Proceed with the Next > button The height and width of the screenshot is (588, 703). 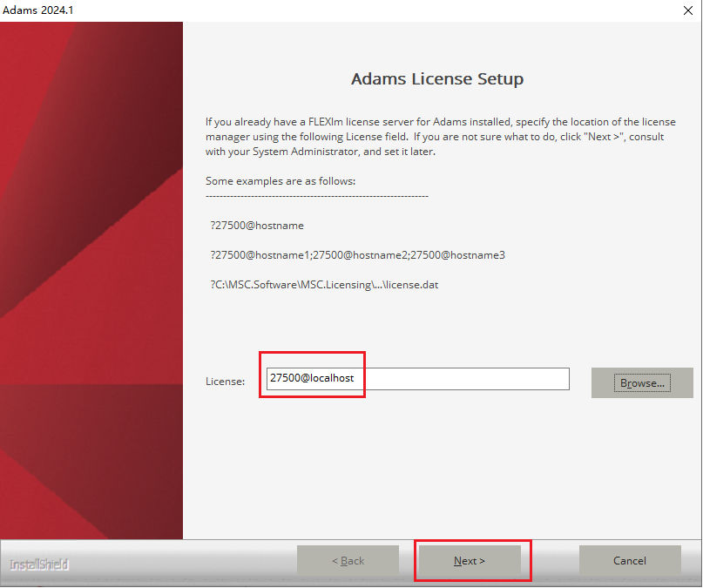pos(470,561)
